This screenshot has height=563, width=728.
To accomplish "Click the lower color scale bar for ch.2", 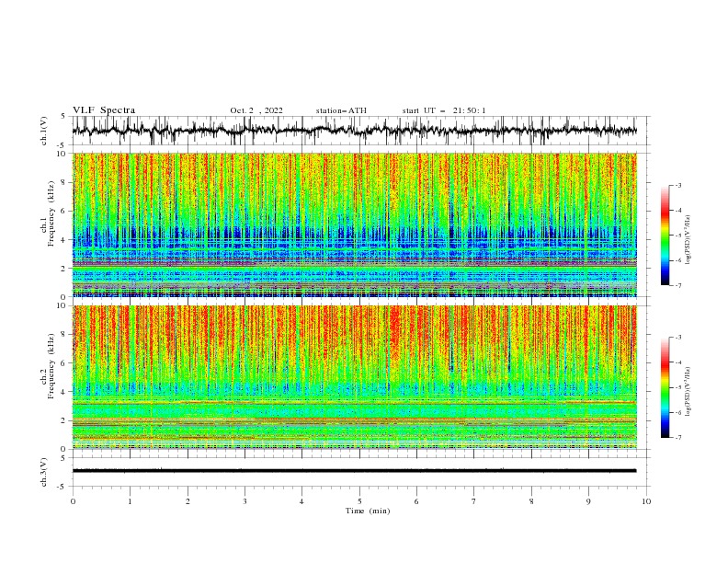I will pyautogui.click(x=665, y=387).
